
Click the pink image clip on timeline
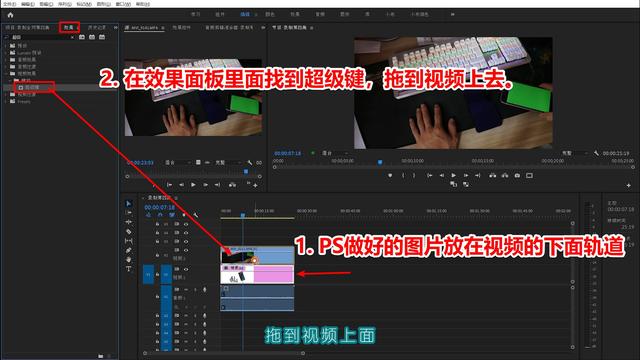[257, 274]
